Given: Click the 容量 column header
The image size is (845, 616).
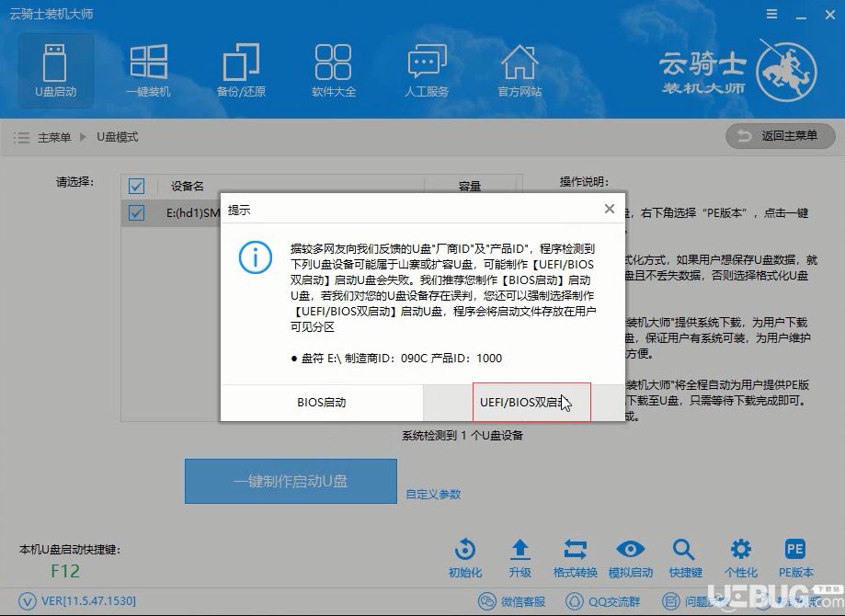Looking at the screenshot, I should click(469, 187).
